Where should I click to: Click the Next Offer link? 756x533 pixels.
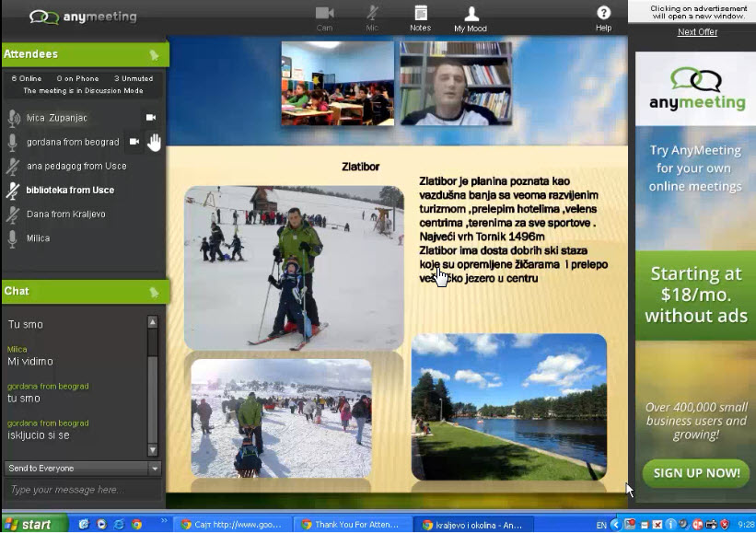pos(697,32)
